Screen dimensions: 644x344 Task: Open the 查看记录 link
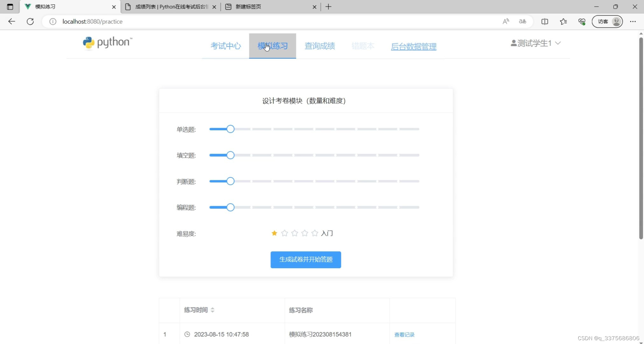404,334
